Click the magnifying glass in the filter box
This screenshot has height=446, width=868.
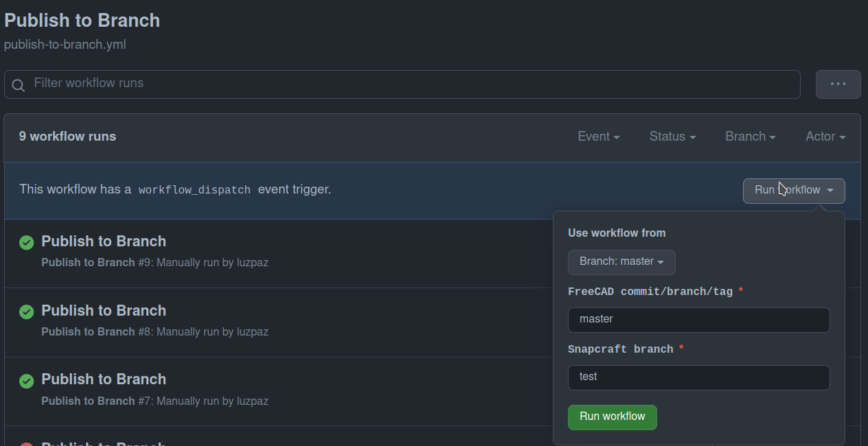pyautogui.click(x=19, y=84)
